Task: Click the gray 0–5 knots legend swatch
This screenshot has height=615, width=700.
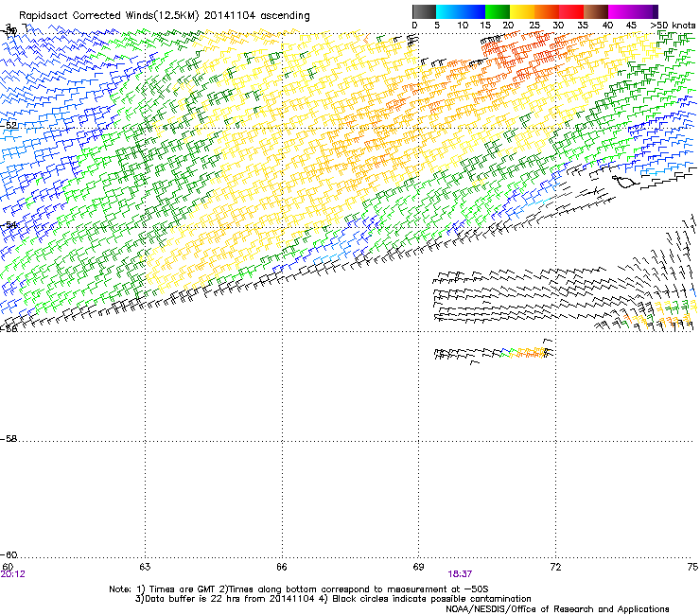Action: [x=424, y=11]
